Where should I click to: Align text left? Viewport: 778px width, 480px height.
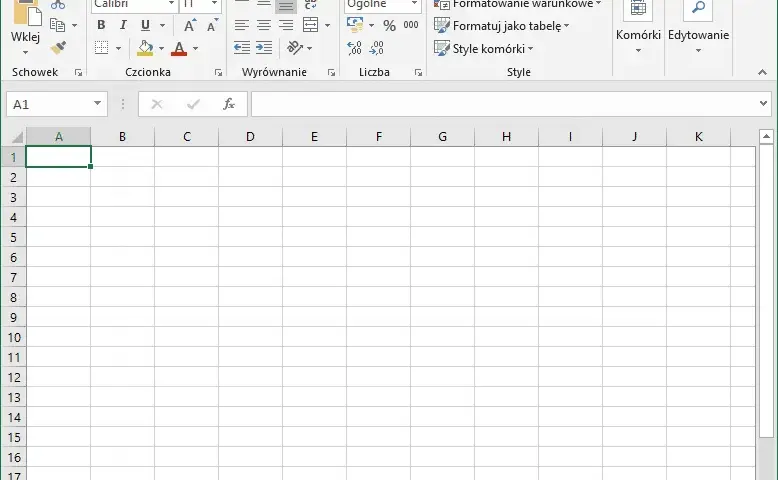coord(242,25)
